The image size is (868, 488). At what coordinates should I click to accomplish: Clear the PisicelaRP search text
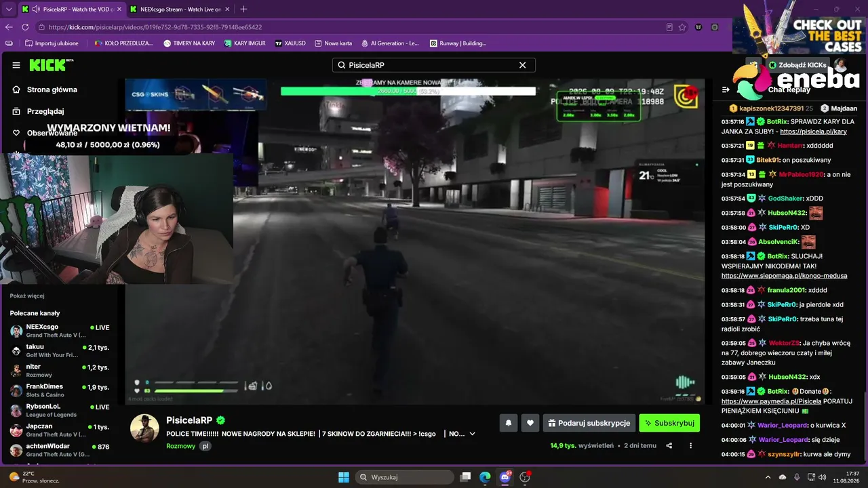522,65
